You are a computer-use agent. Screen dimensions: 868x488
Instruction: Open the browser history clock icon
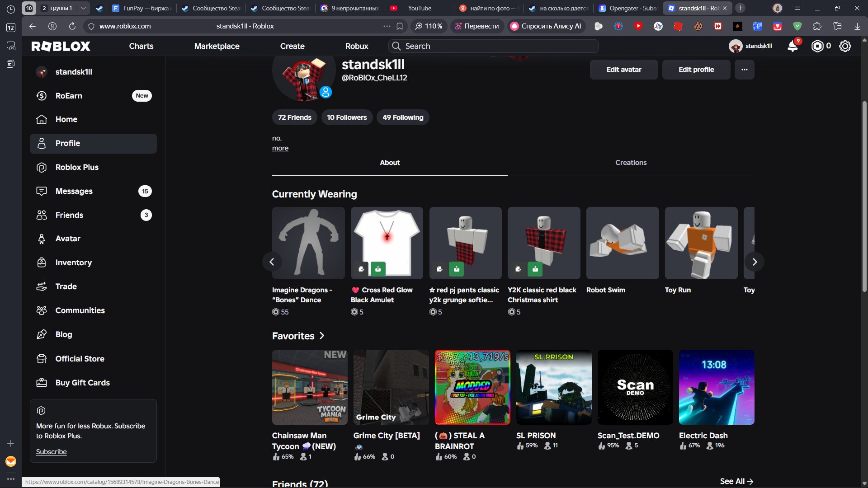[11, 9]
